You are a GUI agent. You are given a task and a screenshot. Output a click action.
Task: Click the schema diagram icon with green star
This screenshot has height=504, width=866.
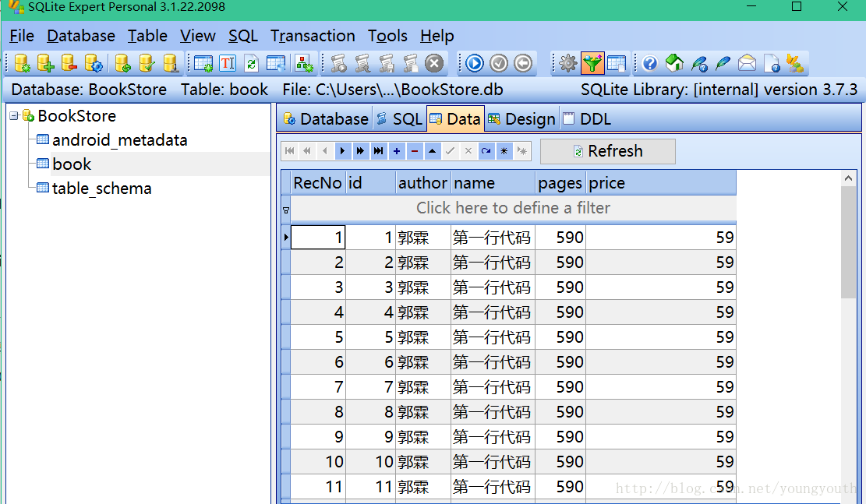tap(304, 63)
